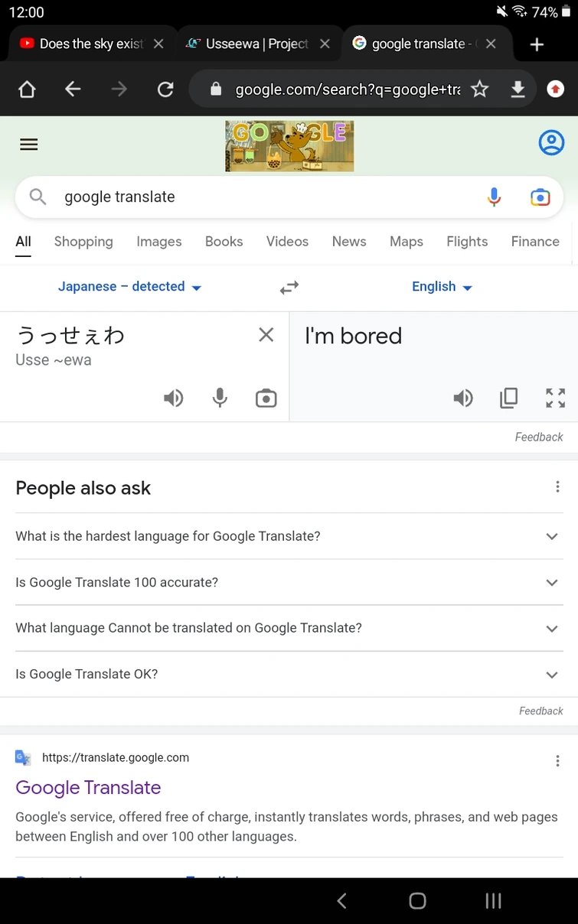Expand the translation to fullscreen

pos(555,398)
